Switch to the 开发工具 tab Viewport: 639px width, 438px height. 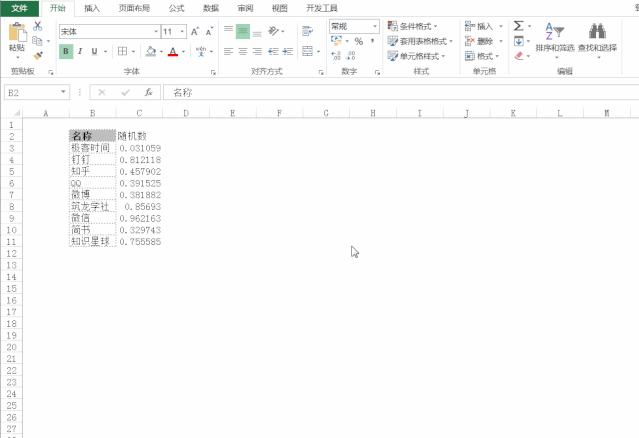coord(322,8)
